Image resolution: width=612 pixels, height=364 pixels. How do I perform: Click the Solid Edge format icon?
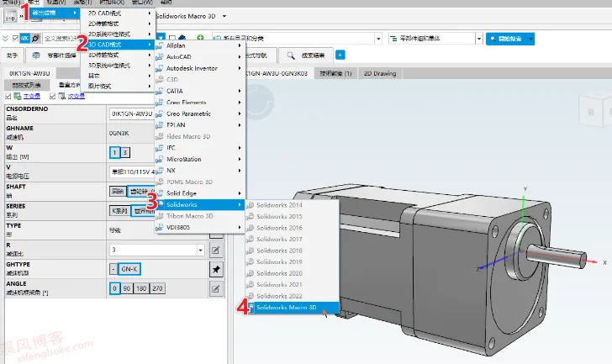[160, 193]
